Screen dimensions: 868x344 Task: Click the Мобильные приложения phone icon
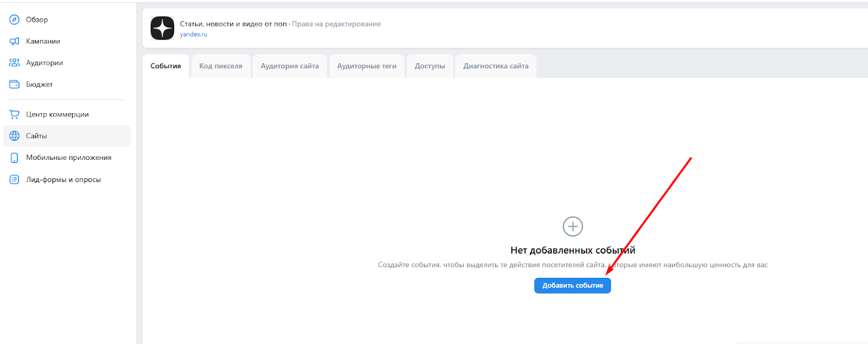(x=15, y=158)
